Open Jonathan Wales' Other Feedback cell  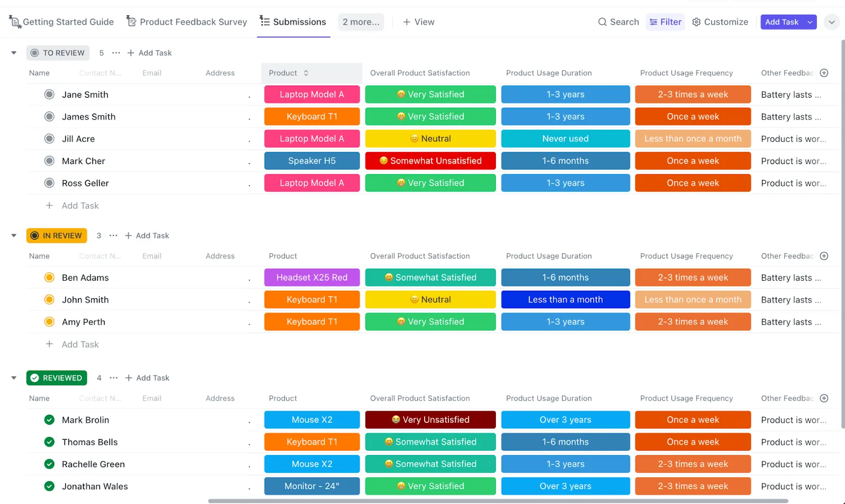pos(793,487)
